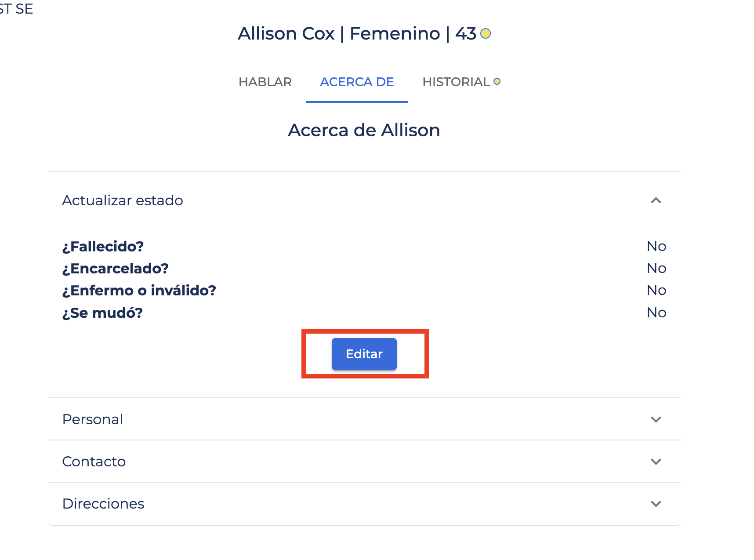Switch to the HABLAR tab
This screenshot has width=754, height=560.
tap(265, 82)
